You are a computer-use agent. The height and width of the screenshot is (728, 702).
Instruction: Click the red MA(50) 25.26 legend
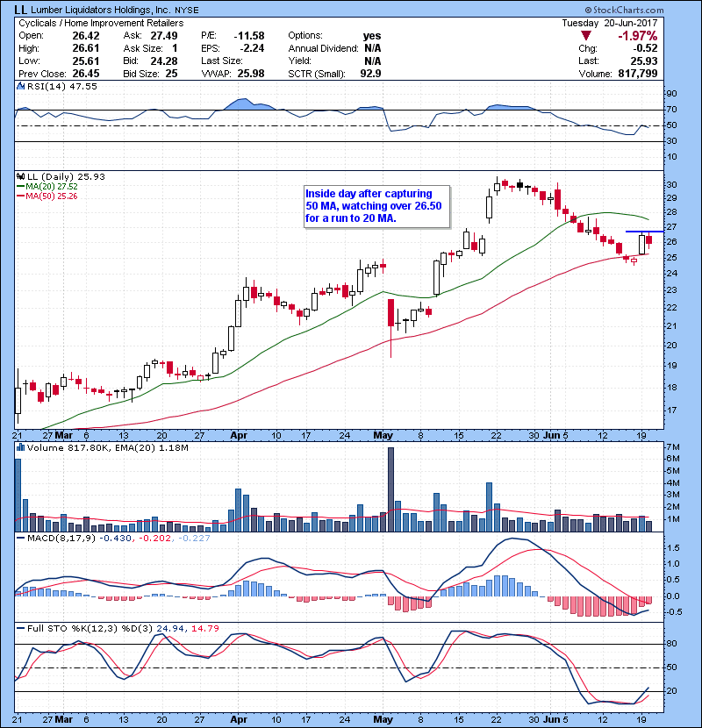click(x=47, y=196)
